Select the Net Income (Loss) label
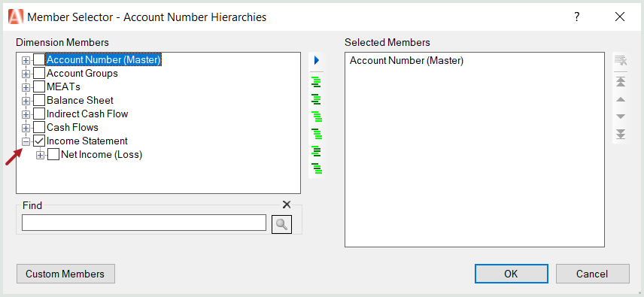The image size is (644, 297). click(102, 155)
